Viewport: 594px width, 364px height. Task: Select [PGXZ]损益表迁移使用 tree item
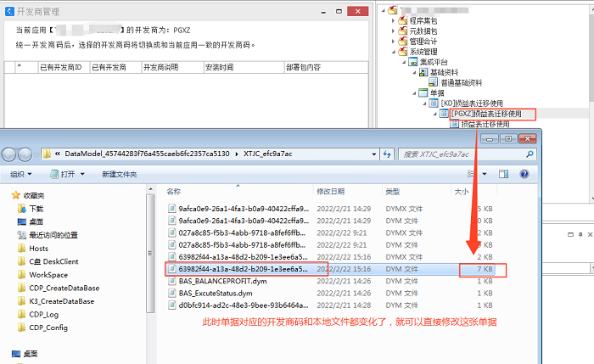pos(493,114)
